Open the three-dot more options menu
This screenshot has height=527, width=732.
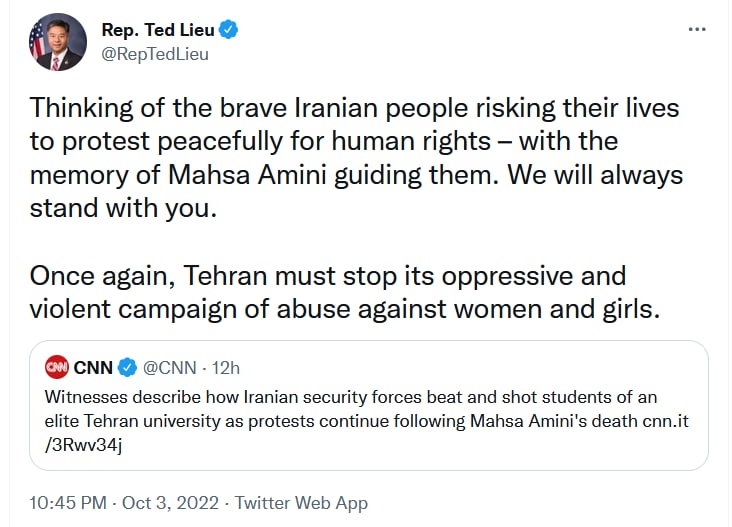pyautogui.click(x=697, y=30)
